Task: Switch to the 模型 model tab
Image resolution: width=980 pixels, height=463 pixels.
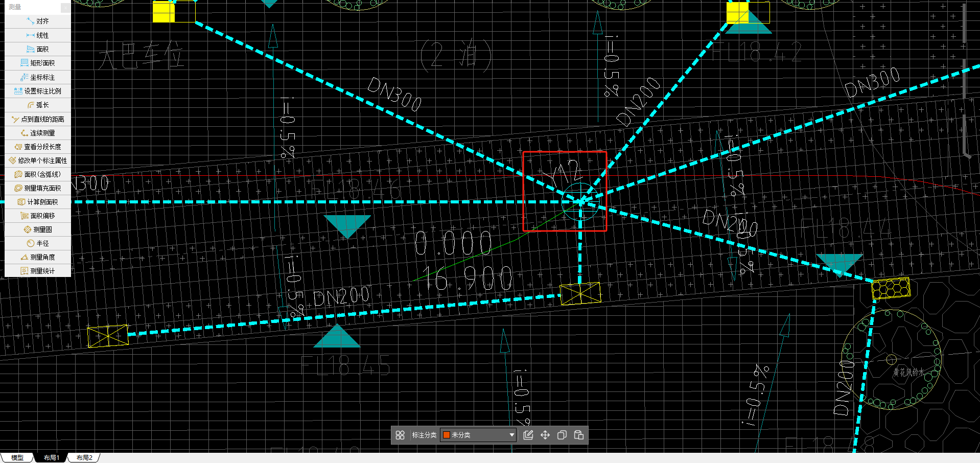Action: click(x=17, y=458)
